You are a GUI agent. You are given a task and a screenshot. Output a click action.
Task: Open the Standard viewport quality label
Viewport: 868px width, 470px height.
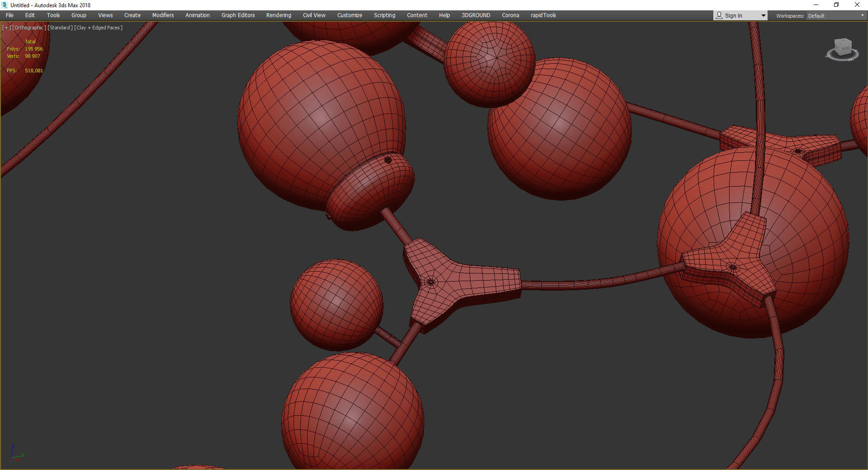(x=60, y=28)
